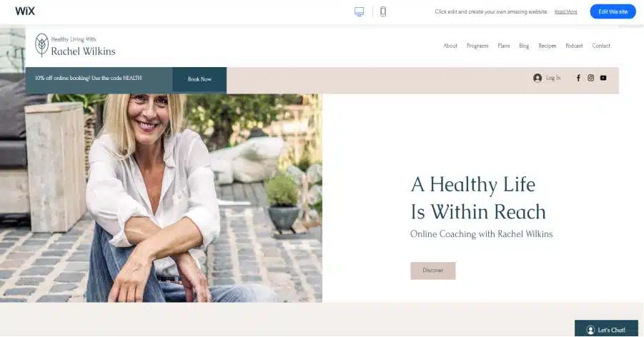This screenshot has height=337, width=644.
Task: Go to the Contact page
Action: [x=601, y=46]
